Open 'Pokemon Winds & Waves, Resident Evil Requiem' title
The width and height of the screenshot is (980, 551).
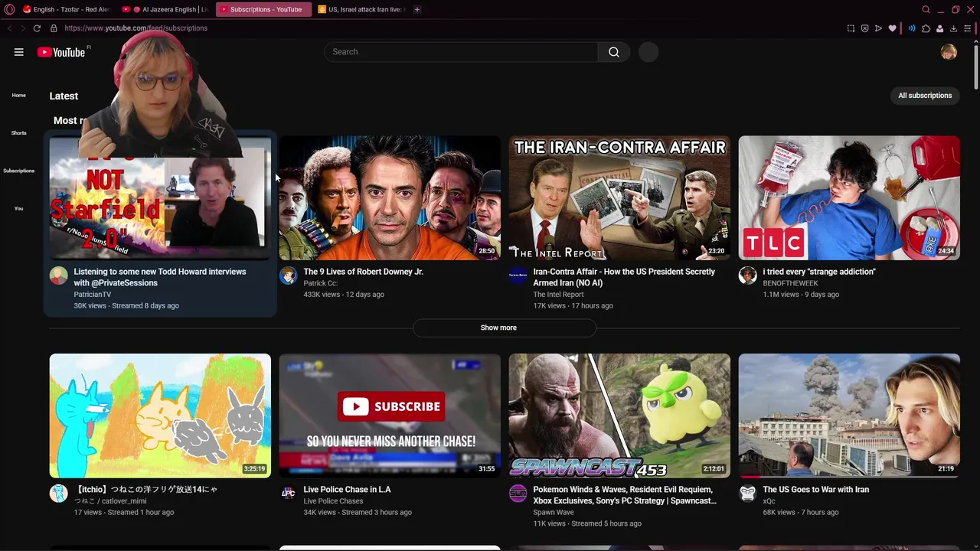(x=625, y=495)
